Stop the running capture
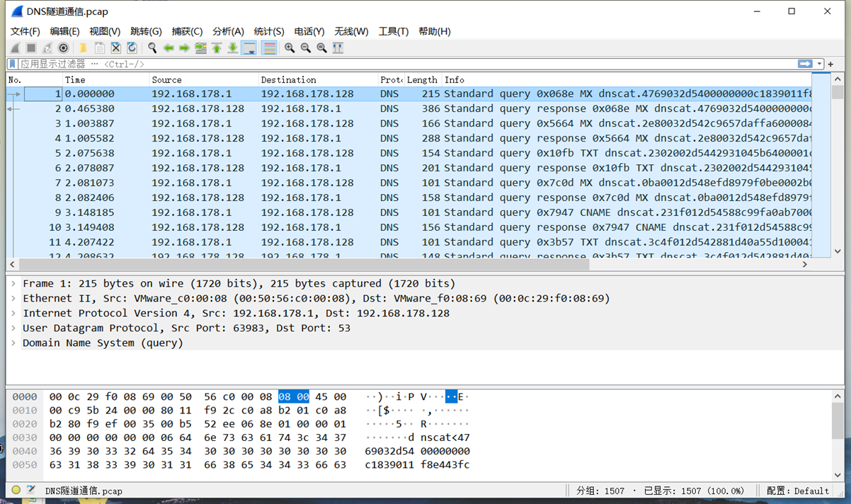The width and height of the screenshot is (851, 504). 31,47
